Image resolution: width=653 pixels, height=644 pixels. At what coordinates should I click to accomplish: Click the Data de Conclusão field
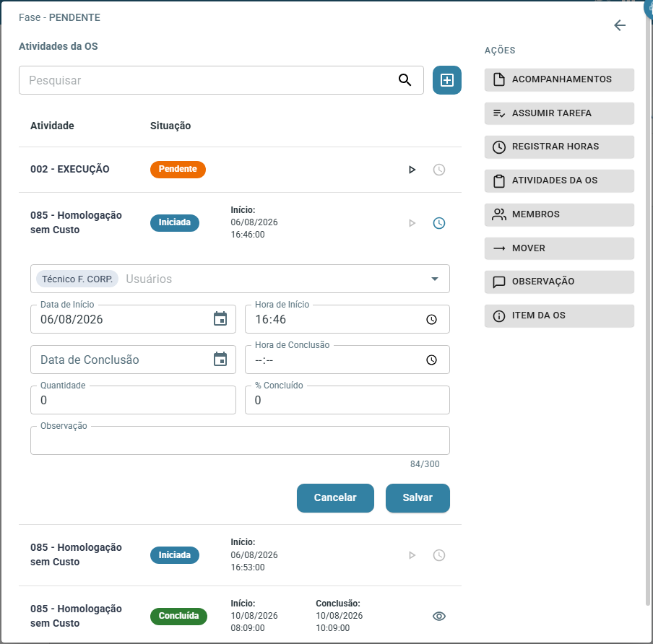click(x=133, y=360)
